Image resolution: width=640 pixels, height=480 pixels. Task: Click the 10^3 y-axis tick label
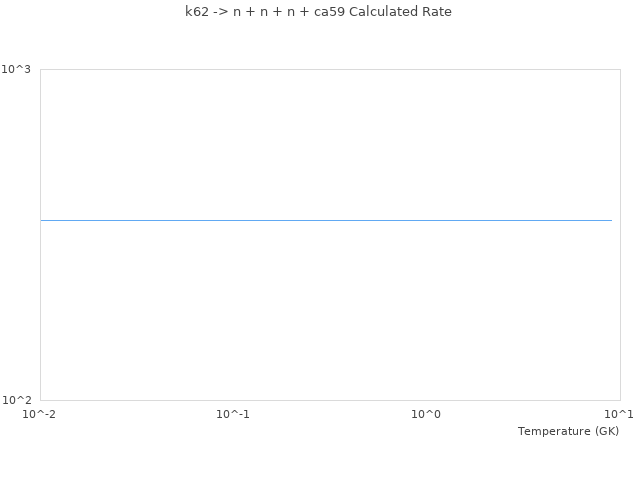[x=16, y=69]
